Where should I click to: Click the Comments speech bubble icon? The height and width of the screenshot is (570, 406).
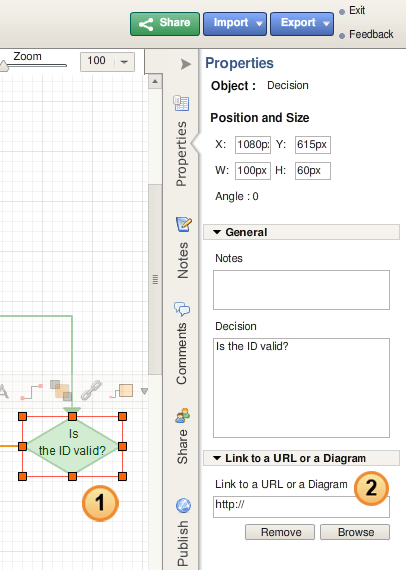(182, 309)
